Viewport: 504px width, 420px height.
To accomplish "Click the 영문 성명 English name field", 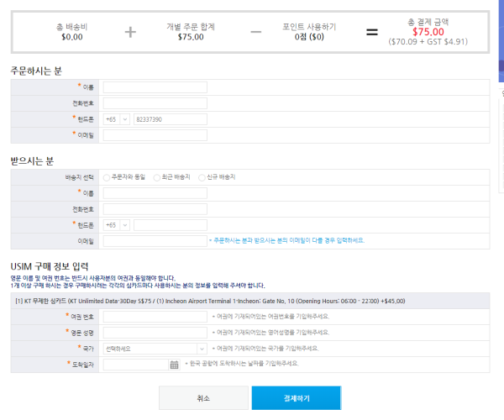I will coord(155,333).
